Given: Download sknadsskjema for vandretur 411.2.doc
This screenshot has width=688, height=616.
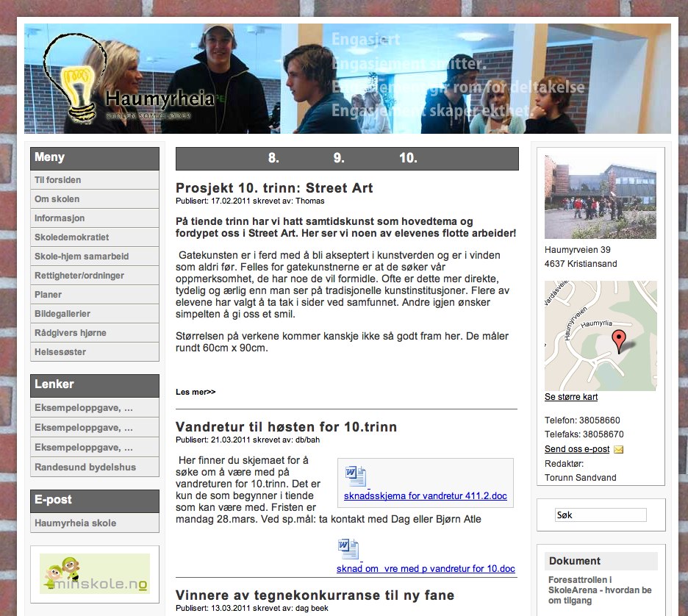Looking at the screenshot, I should point(425,495).
